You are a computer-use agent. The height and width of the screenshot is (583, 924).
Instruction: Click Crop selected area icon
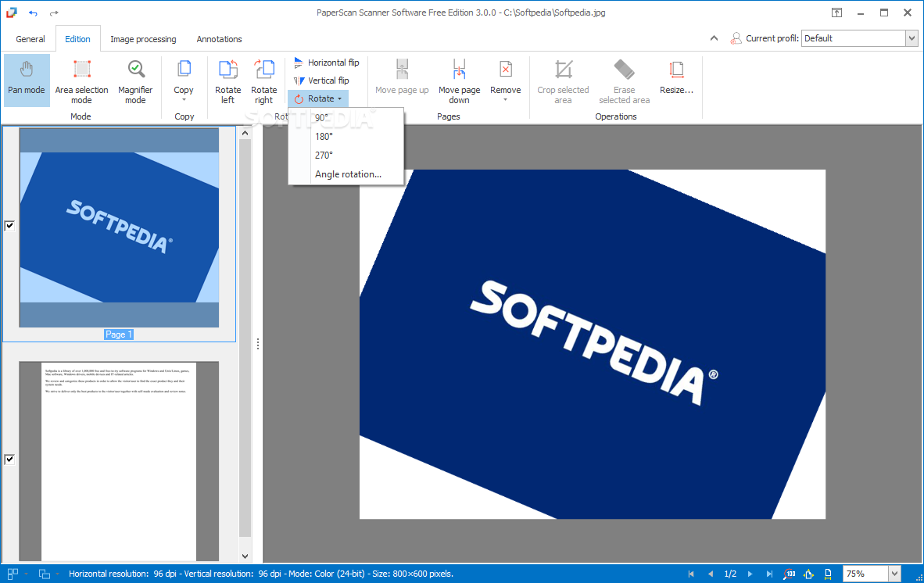pyautogui.click(x=564, y=70)
